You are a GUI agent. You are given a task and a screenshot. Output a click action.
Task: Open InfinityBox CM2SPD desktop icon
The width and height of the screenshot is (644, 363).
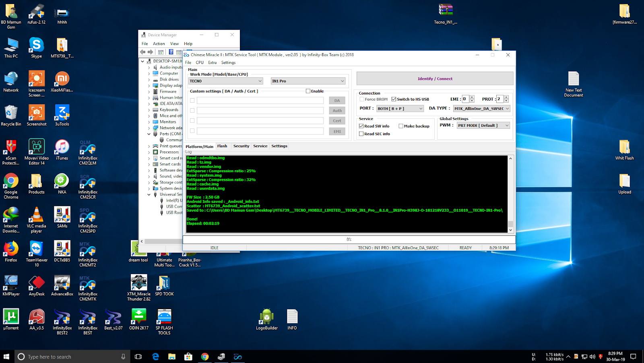(88, 220)
